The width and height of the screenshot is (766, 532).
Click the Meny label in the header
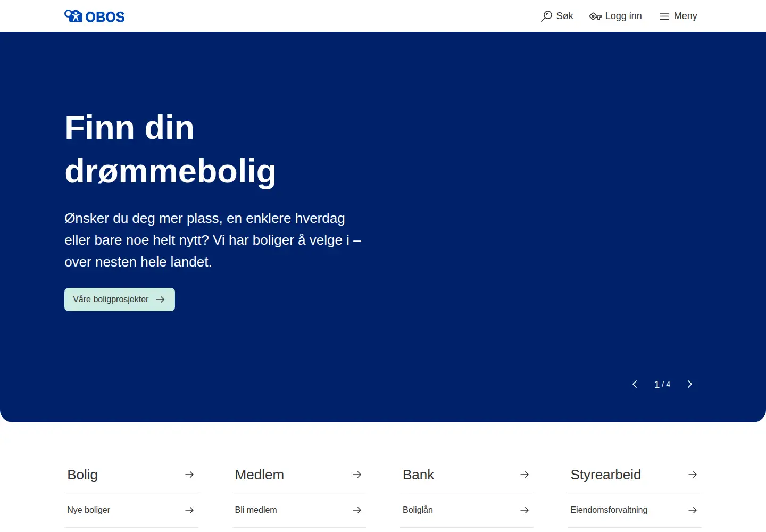click(685, 16)
